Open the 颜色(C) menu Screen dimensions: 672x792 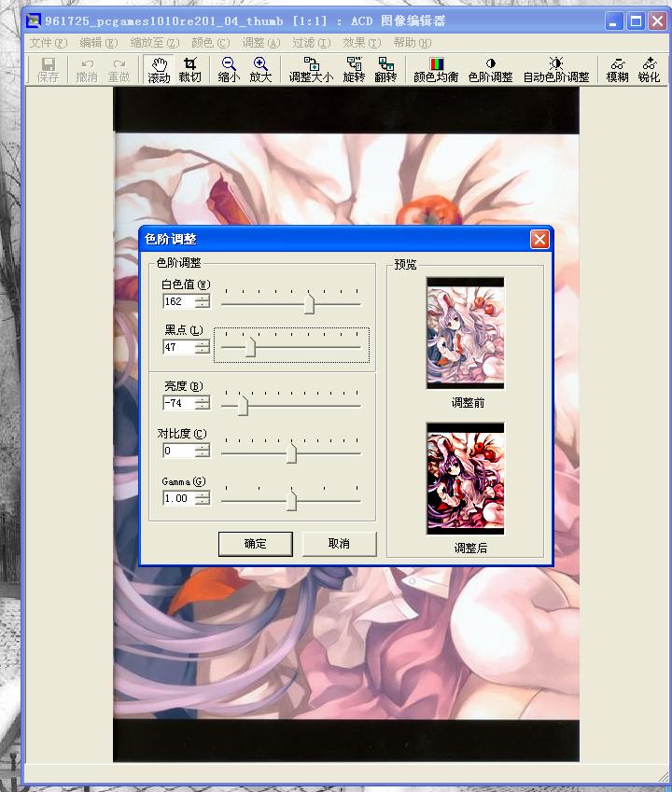[211, 43]
